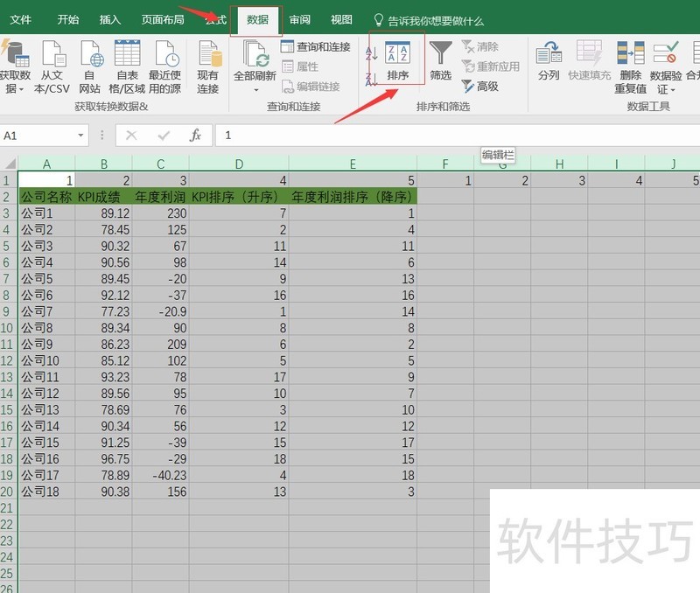Select the cell with value 89.12
700x593 pixels.
click(x=103, y=213)
